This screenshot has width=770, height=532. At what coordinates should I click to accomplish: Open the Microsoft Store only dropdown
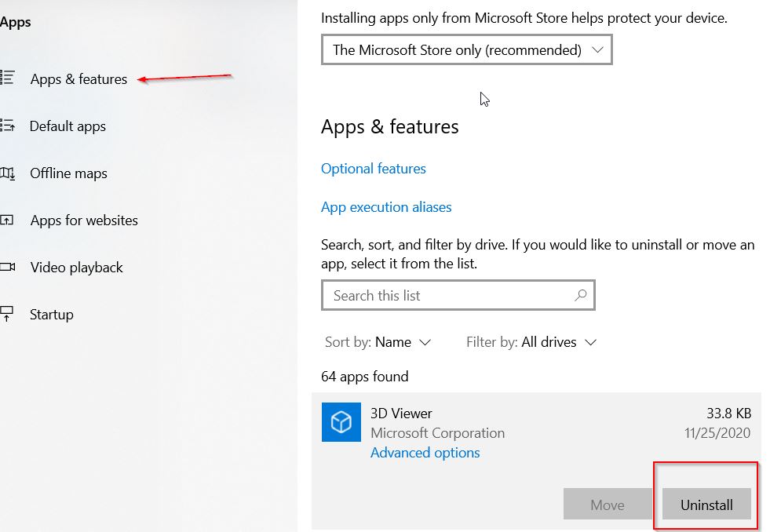tap(466, 49)
